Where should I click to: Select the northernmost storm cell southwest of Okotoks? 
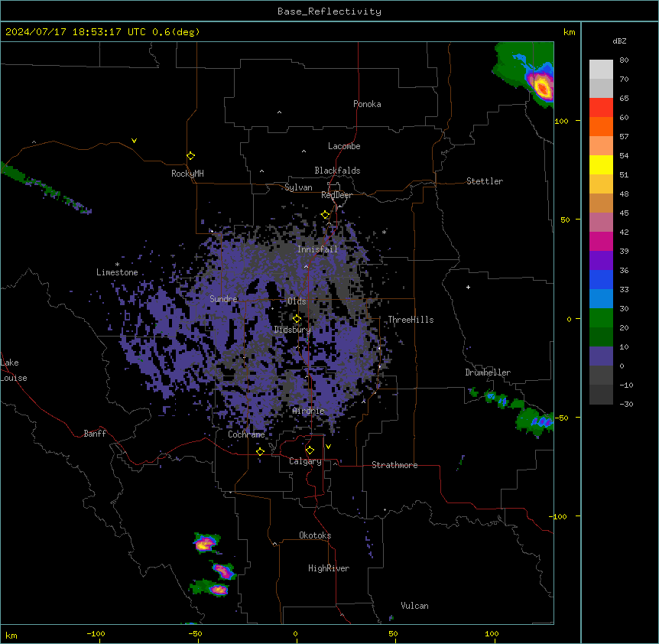[x=206, y=544]
